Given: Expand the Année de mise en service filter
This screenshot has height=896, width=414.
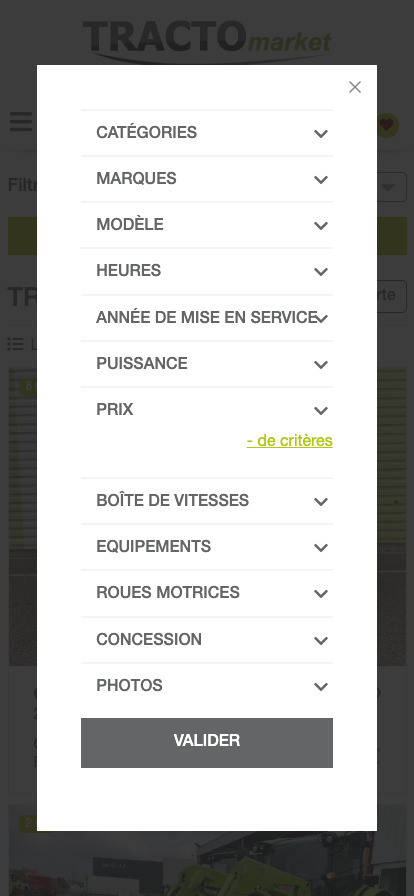Looking at the screenshot, I should (206, 317).
